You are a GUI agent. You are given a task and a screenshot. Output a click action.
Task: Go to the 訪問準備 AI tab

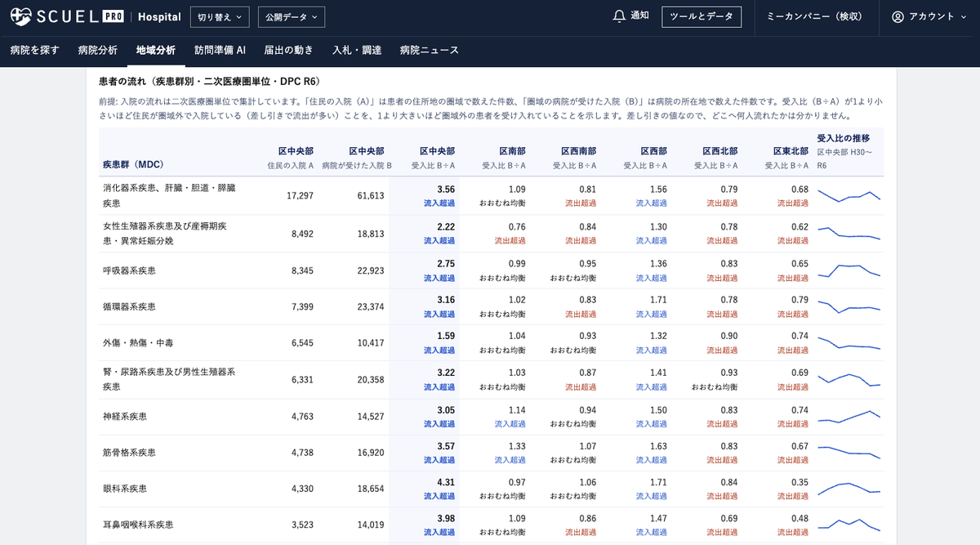click(x=220, y=50)
